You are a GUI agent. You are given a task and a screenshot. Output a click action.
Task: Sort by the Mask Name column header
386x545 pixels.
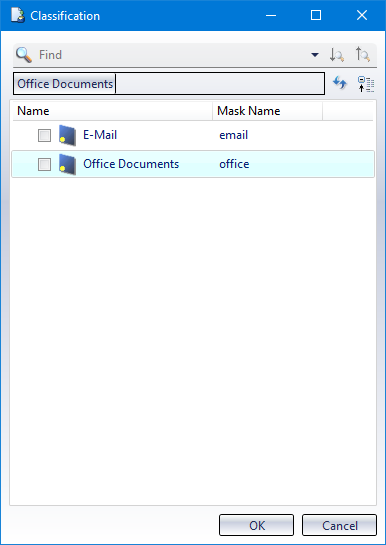268,111
